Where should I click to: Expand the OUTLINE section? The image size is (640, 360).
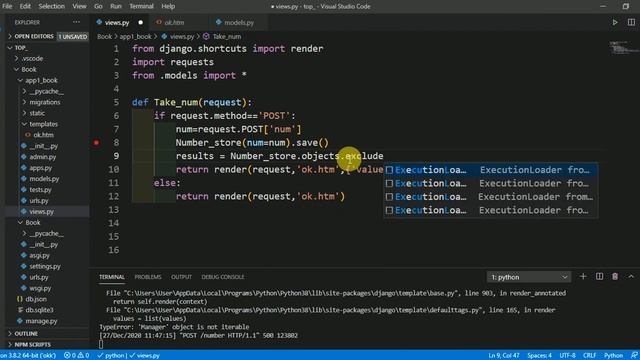(x=26, y=333)
